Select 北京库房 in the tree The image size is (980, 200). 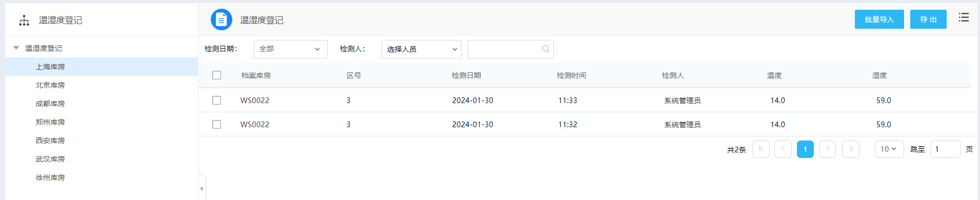pyautogui.click(x=50, y=85)
